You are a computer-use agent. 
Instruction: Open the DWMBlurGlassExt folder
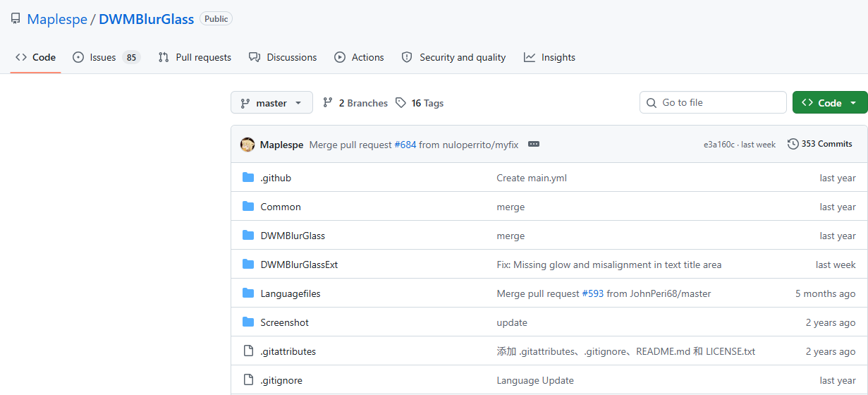pyautogui.click(x=299, y=265)
